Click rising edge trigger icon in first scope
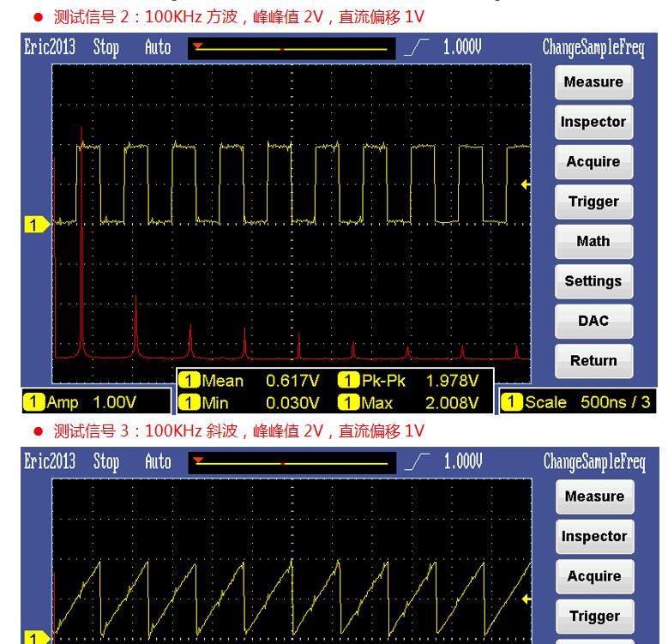Viewport: 668px width, 644px height. pyautogui.click(x=416, y=47)
